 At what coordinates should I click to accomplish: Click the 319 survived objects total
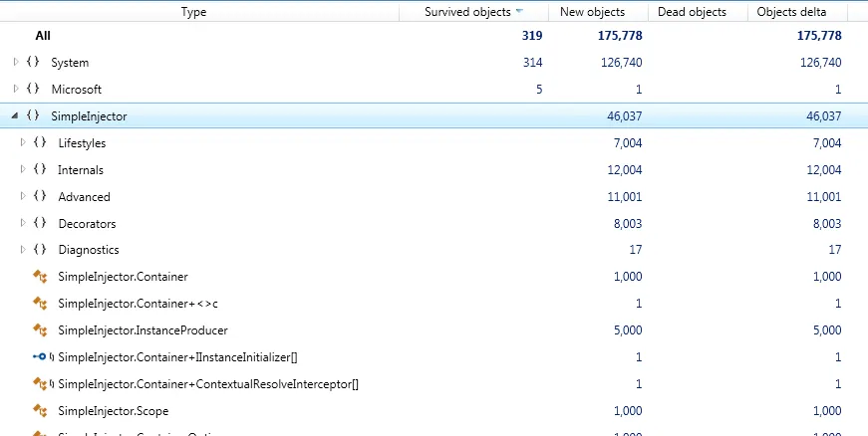coord(532,36)
